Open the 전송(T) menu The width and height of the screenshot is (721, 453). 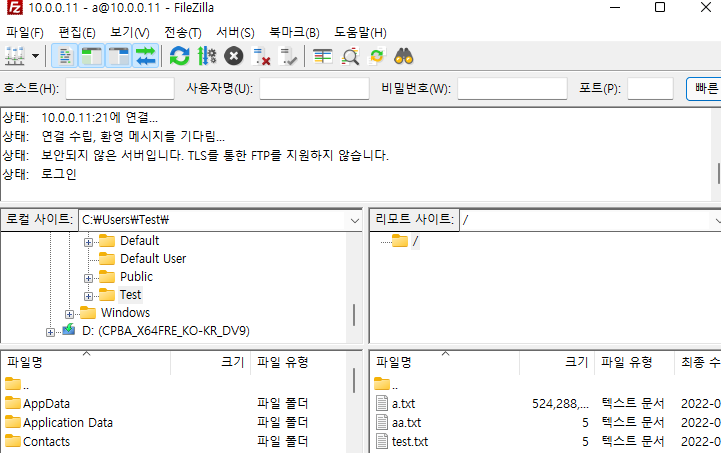point(183,32)
